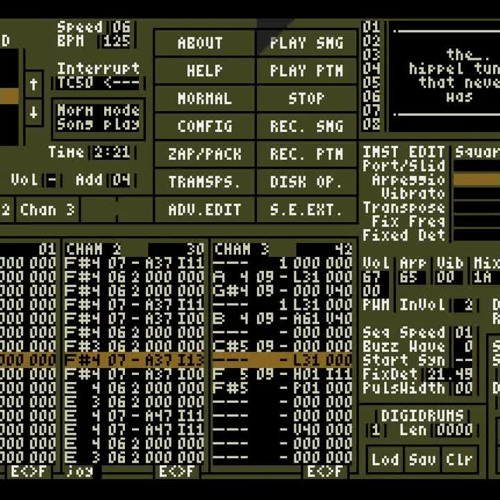Viewport: 500px width, 500px height.
Task: Start song playback with PLAY SNG
Action: pyautogui.click(x=306, y=43)
